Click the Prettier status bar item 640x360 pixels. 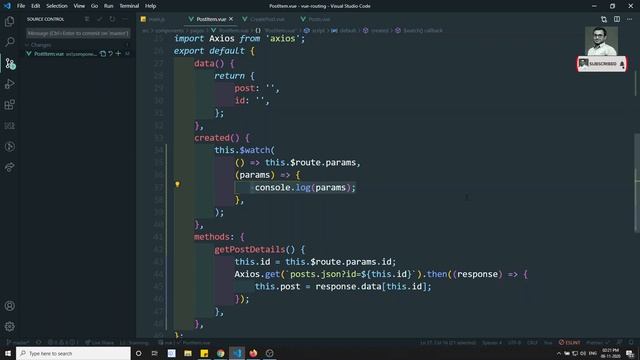tap(598, 342)
